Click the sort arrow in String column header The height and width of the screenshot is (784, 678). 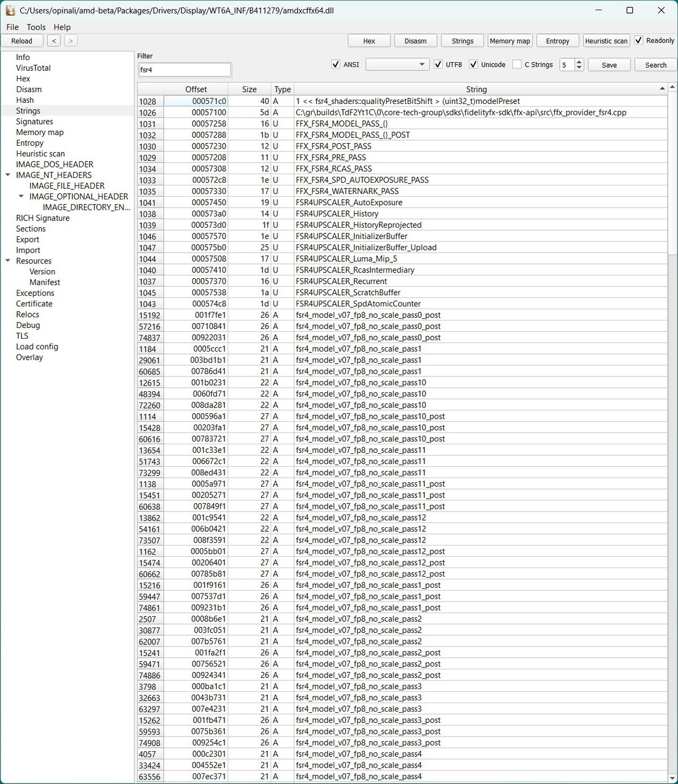pyautogui.click(x=662, y=89)
